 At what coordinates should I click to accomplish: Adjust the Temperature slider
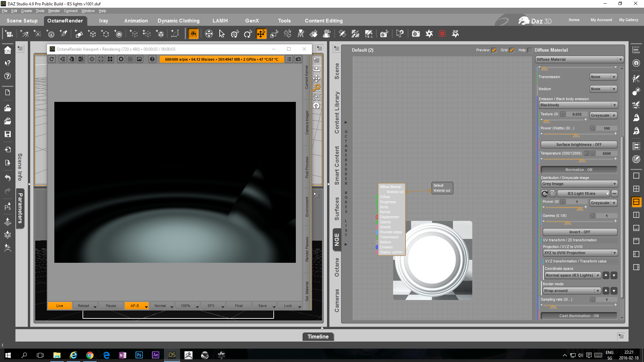582,161
